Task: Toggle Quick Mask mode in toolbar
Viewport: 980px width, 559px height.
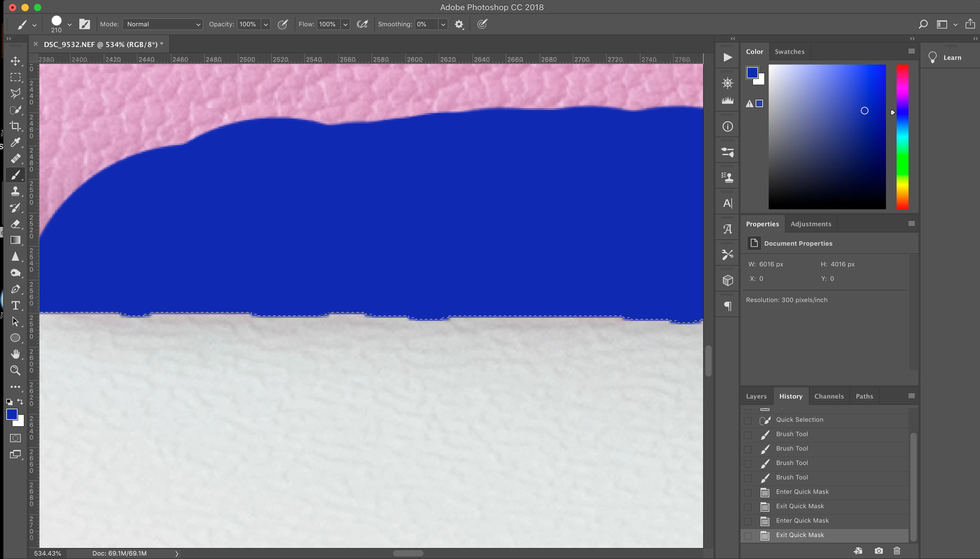Action: tap(15, 438)
